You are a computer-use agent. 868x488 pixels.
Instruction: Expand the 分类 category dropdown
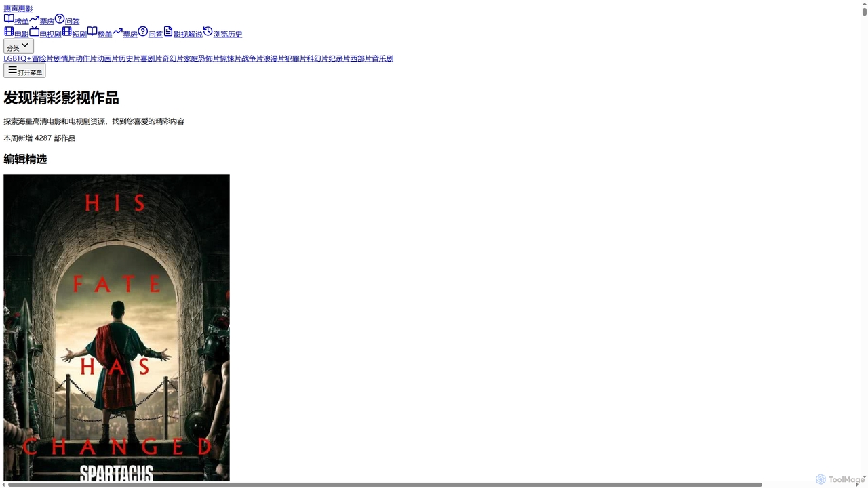point(18,46)
